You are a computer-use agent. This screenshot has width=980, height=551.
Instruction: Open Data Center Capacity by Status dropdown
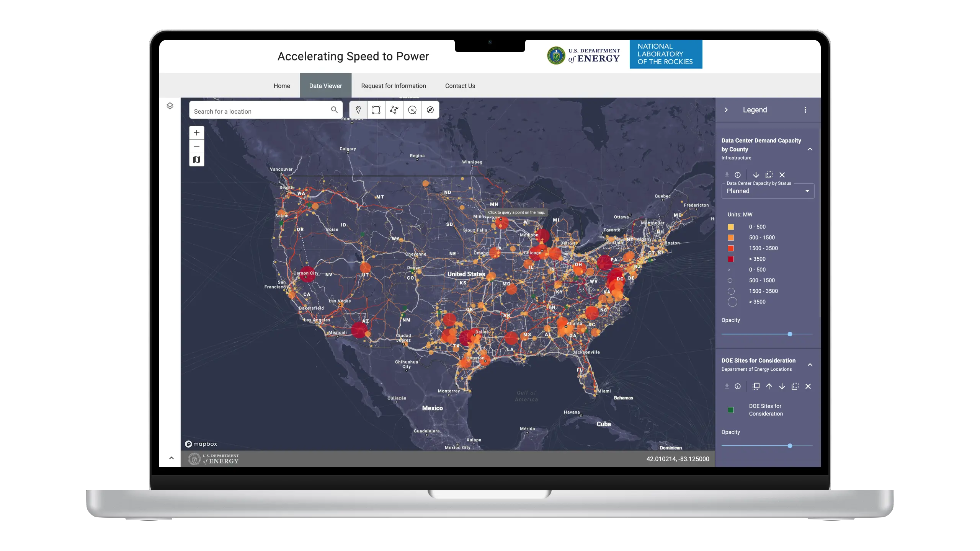768,191
